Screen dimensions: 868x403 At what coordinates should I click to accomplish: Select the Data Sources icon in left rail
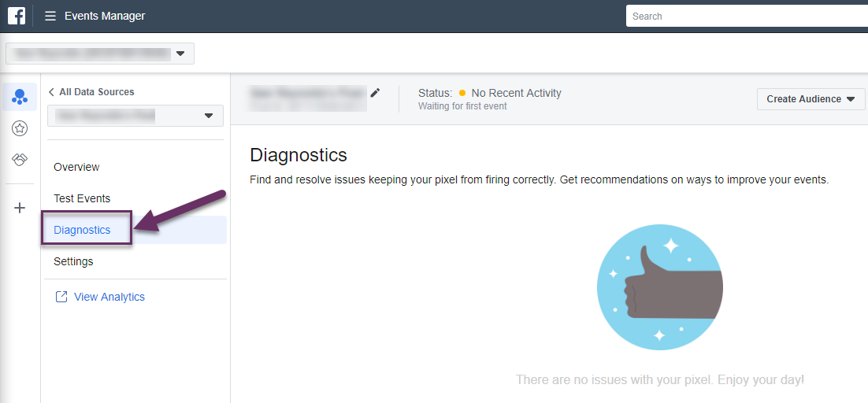(x=20, y=98)
